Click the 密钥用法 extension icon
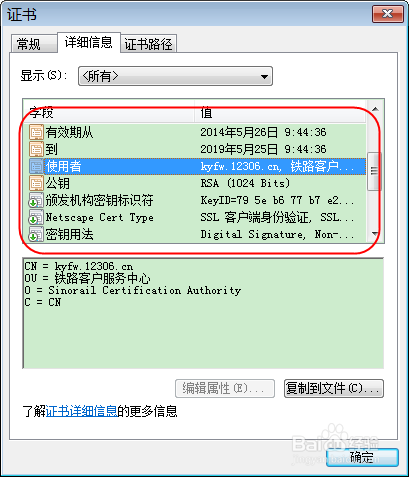Image resolution: width=409 pixels, height=477 pixels. (36, 234)
